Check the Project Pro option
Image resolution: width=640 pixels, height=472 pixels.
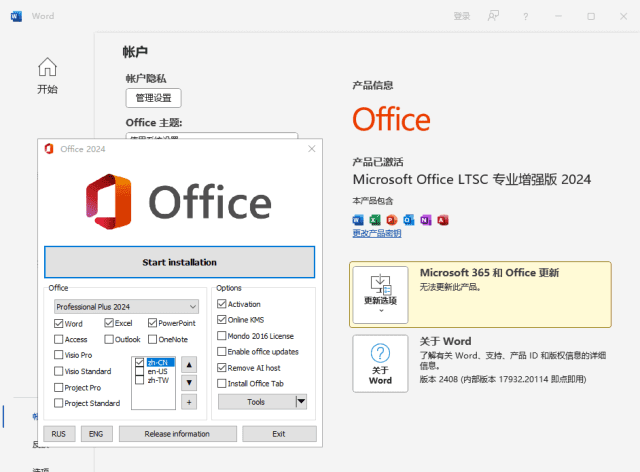tap(58, 387)
